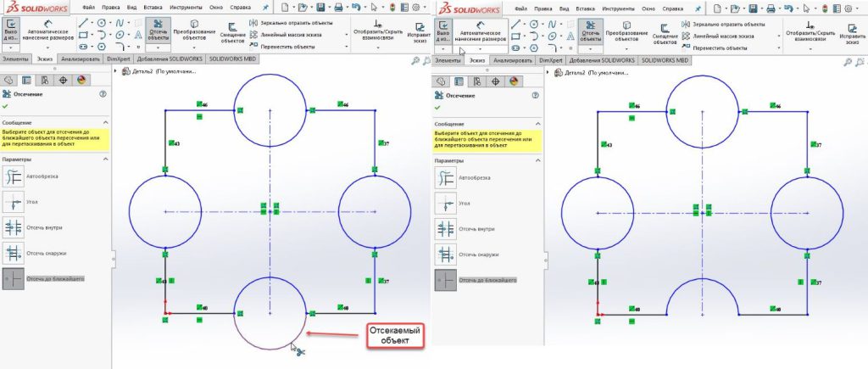This screenshot has width=868, height=369.
Task: Open FeatureManager tab icon in left panel
Action: [x=8, y=80]
